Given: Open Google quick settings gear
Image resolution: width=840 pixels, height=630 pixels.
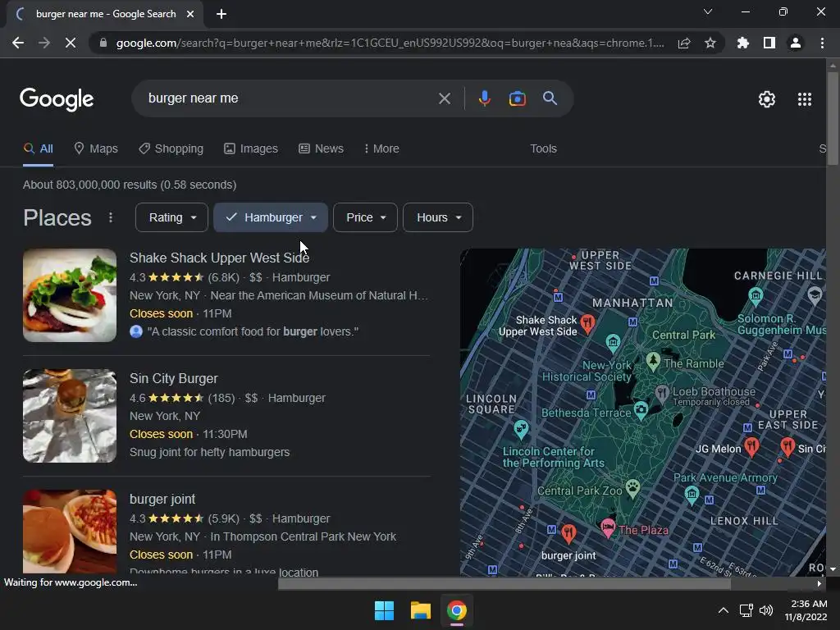Looking at the screenshot, I should point(767,99).
